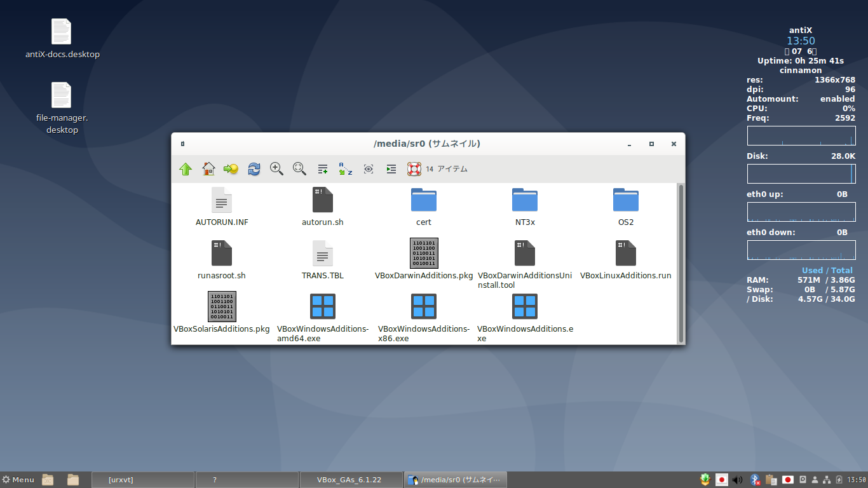Click the zoom-to-fit magnifier icon
868x488 pixels.
coord(299,169)
